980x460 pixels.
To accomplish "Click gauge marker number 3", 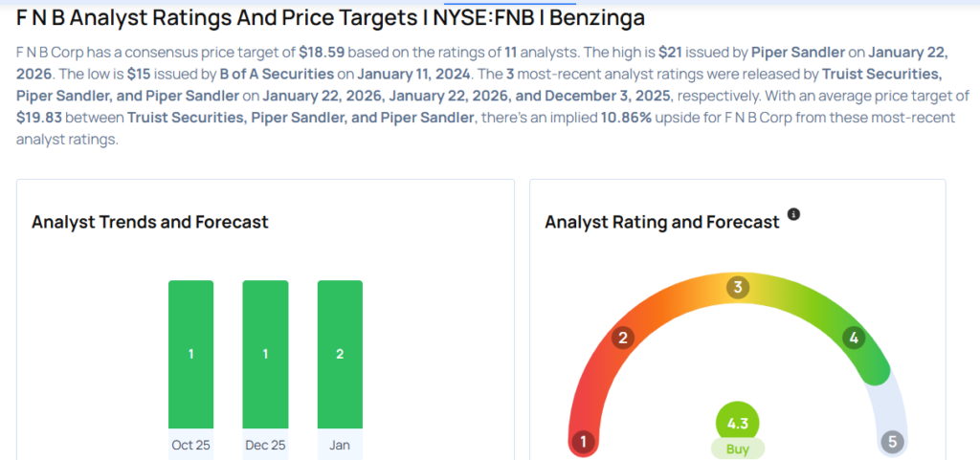I will 737,288.
